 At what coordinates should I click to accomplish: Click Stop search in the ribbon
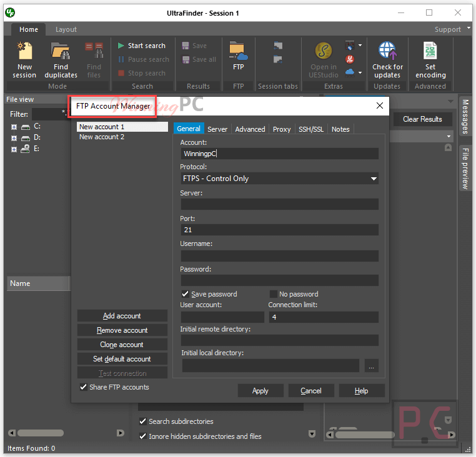pyautogui.click(x=142, y=73)
